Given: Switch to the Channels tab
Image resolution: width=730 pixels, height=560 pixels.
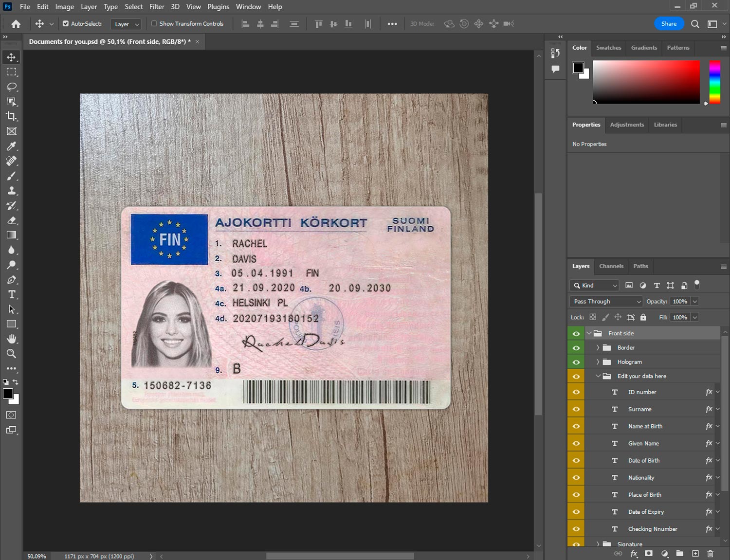Looking at the screenshot, I should click(611, 266).
